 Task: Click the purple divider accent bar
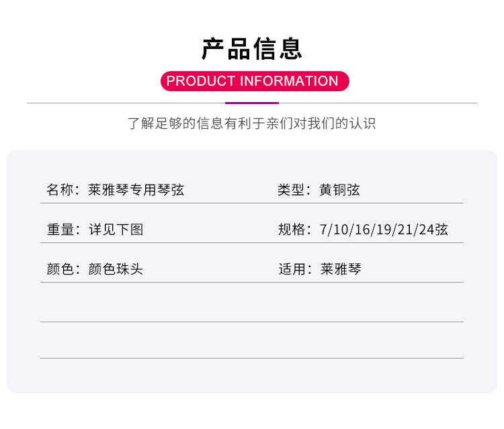252,103
